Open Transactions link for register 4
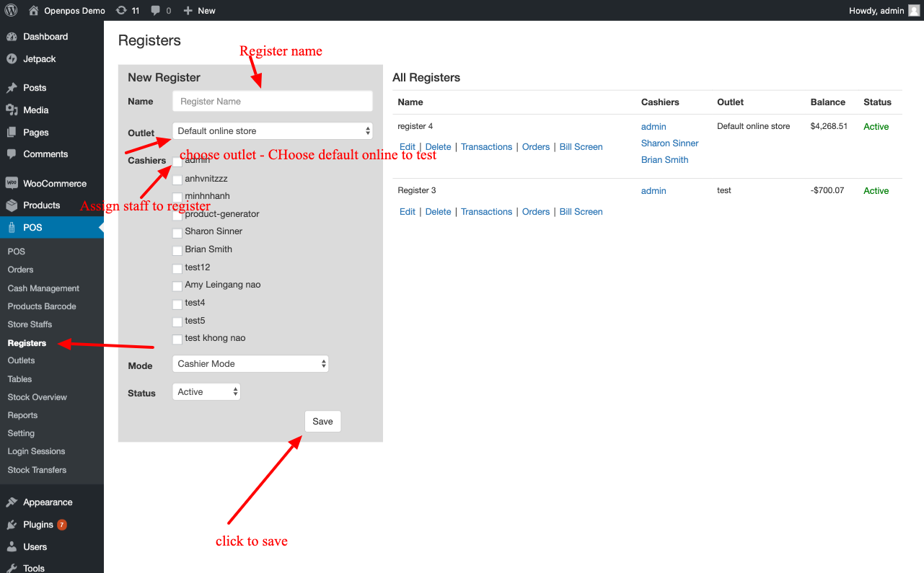This screenshot has width=924, height=573. (x=486, y=147)
